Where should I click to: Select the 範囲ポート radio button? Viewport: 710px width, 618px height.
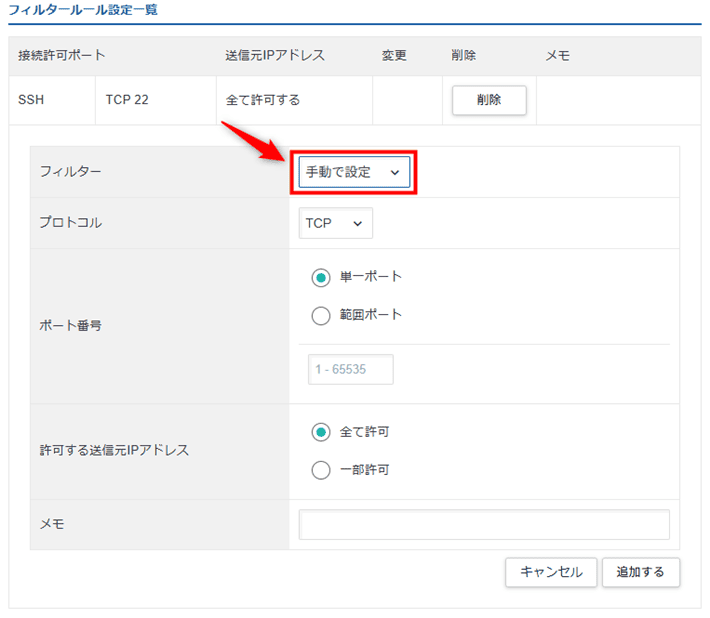[x=321, y=316]
